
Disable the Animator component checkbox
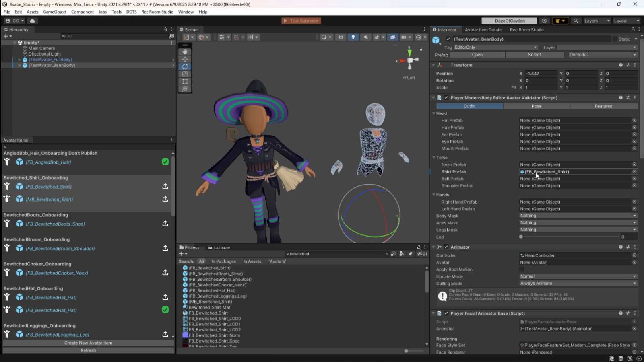coord(446,247)
